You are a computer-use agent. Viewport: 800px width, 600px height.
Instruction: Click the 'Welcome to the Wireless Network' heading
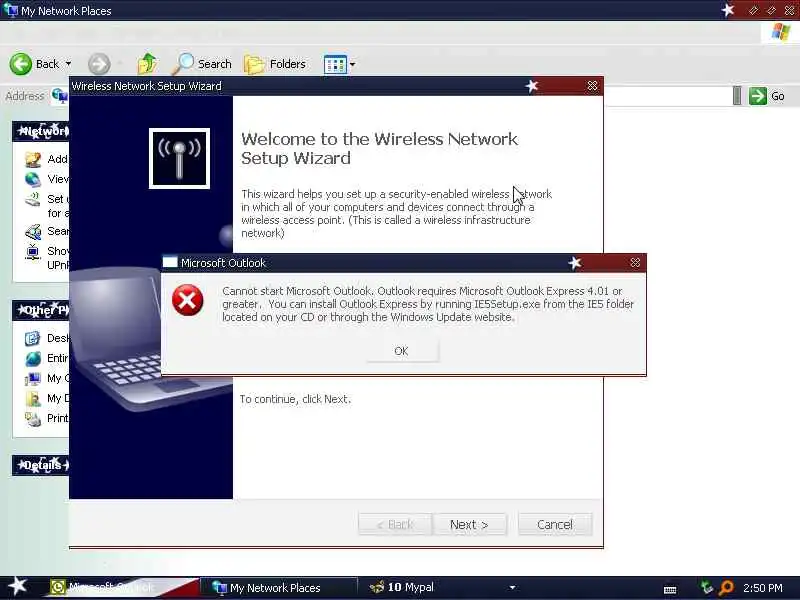click(379, 148)
